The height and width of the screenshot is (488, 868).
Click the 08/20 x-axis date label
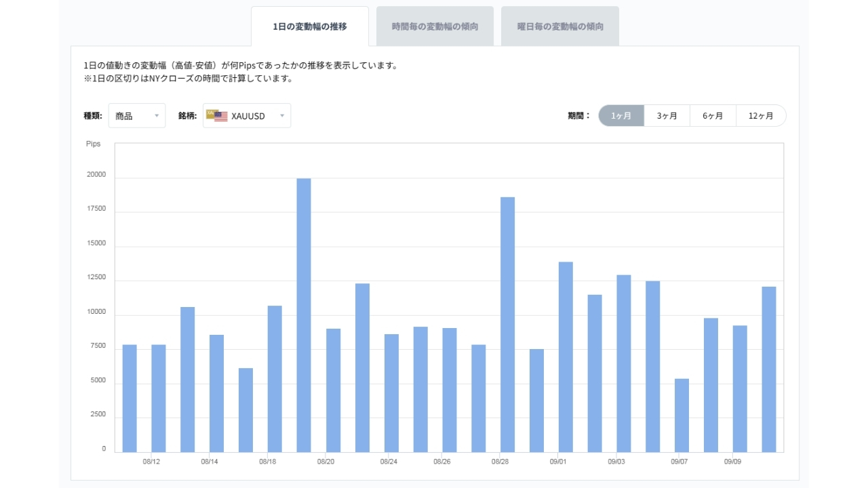(325, 462)
